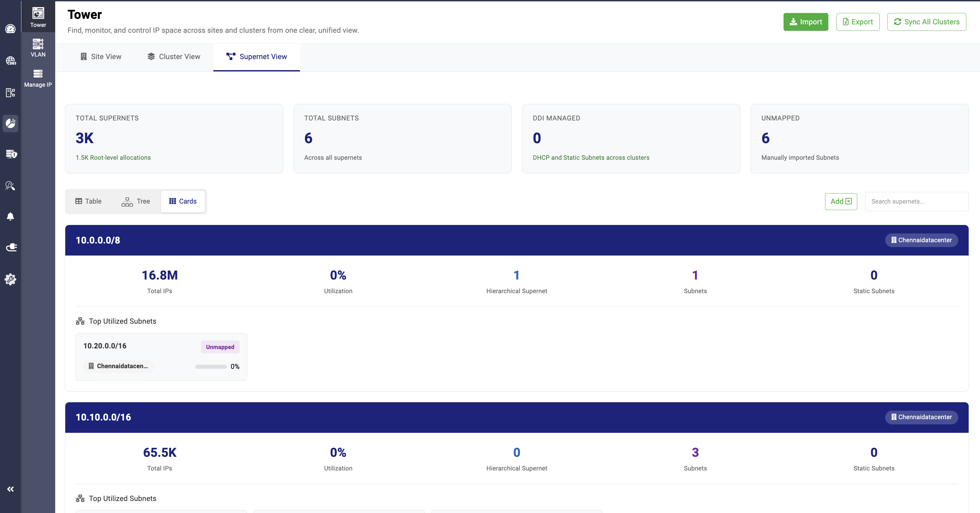Open the notifications bell icon
Viewport: 980px width, 513px height.
pyautogui.click(x=10, y=216)
